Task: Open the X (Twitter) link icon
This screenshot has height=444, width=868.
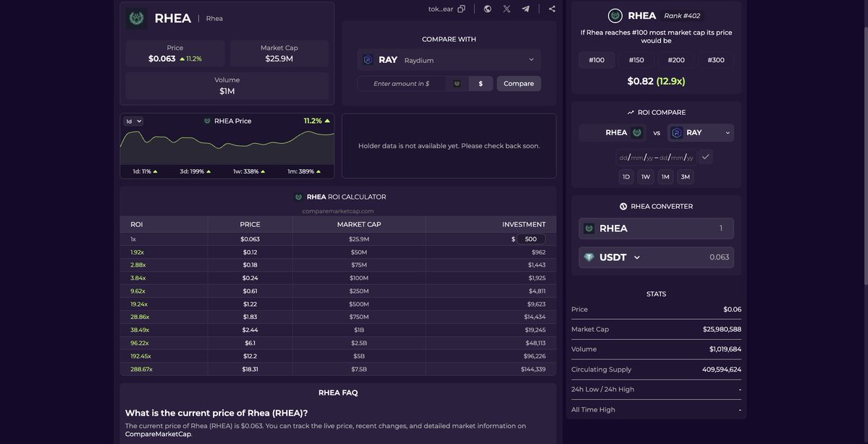Action: point(507,9)
